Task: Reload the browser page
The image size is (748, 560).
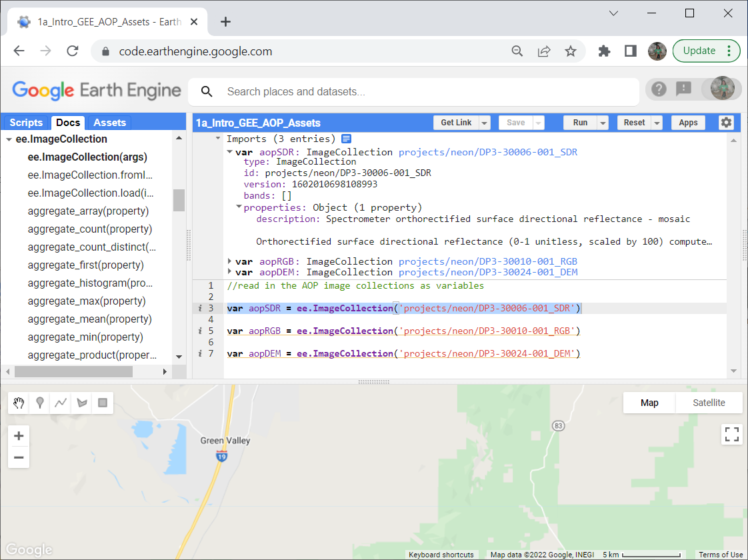Action: 73,51
